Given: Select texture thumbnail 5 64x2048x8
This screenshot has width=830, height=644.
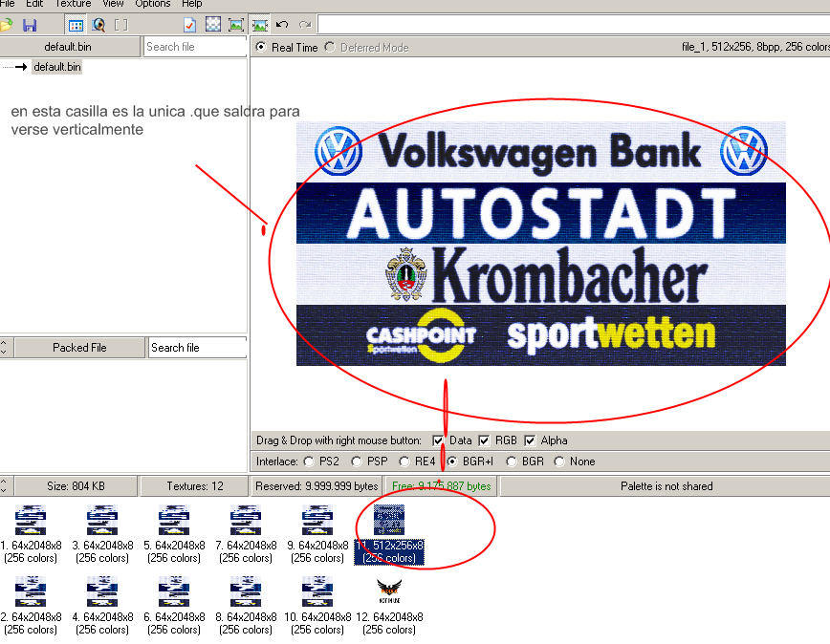Looking at the screenshot, I should pos(174,533).
